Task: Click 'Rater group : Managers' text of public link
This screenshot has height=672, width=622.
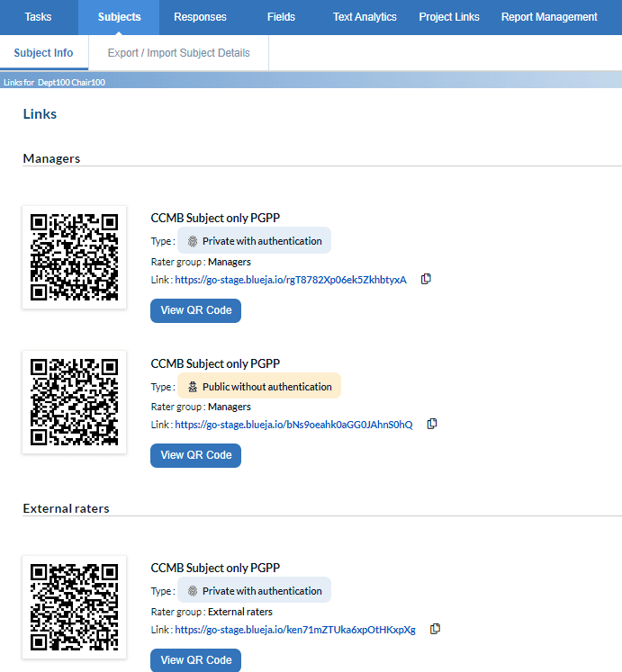Action: click(201, 407)
